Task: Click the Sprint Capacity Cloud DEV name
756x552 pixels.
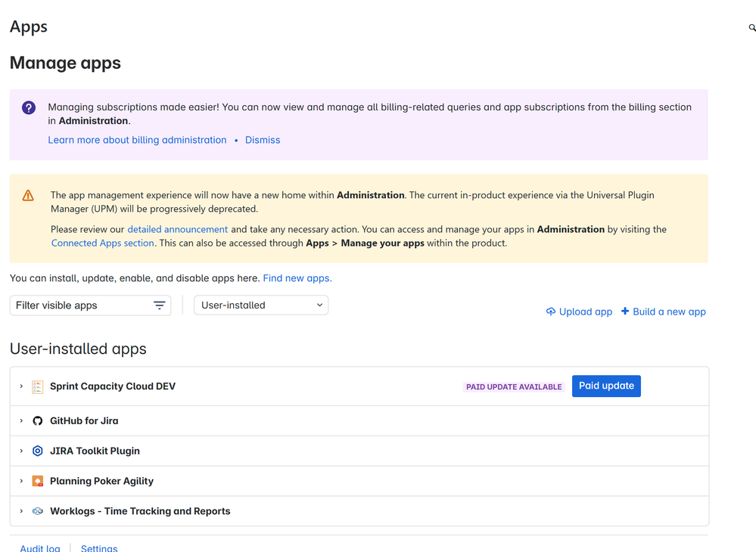Action: coord(113,386)
